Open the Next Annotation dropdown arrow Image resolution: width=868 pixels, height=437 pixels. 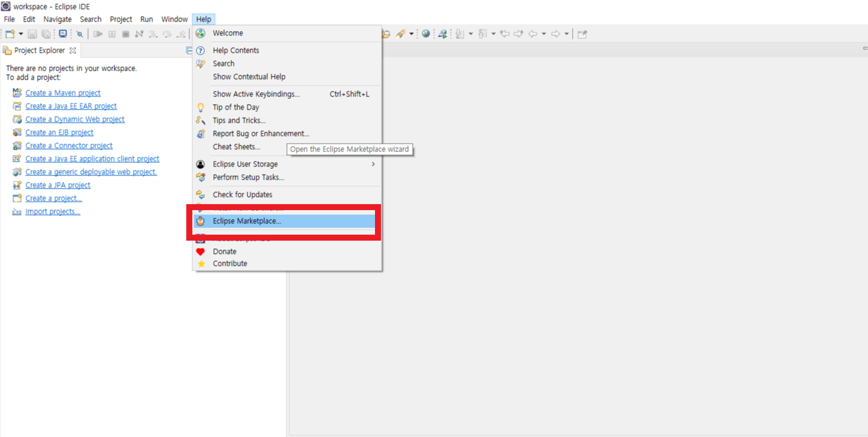471,34
